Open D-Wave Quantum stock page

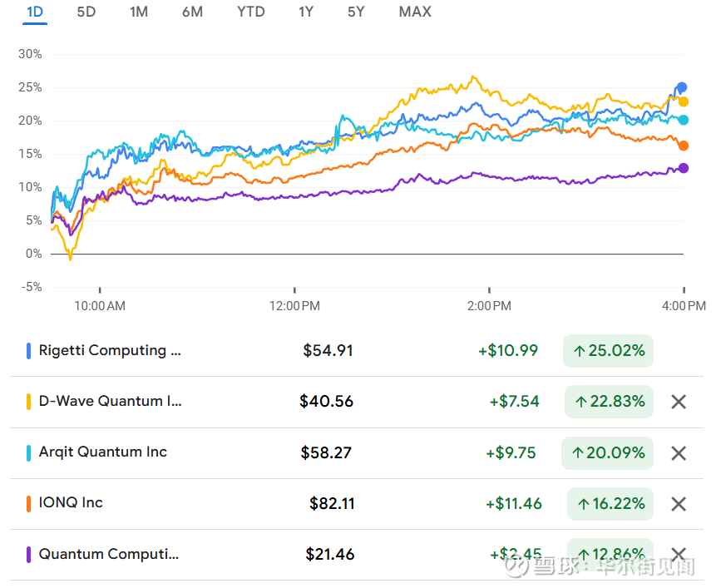click(110, 401)
